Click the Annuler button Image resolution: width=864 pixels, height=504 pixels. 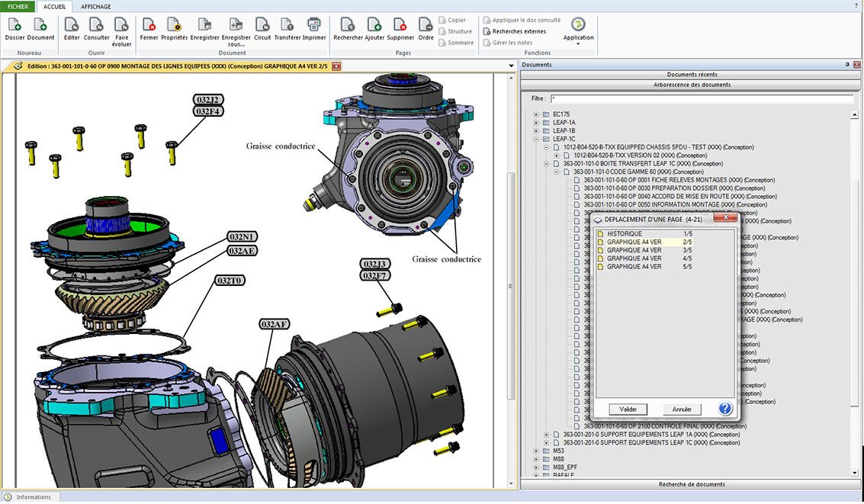[x=682, y=409]
